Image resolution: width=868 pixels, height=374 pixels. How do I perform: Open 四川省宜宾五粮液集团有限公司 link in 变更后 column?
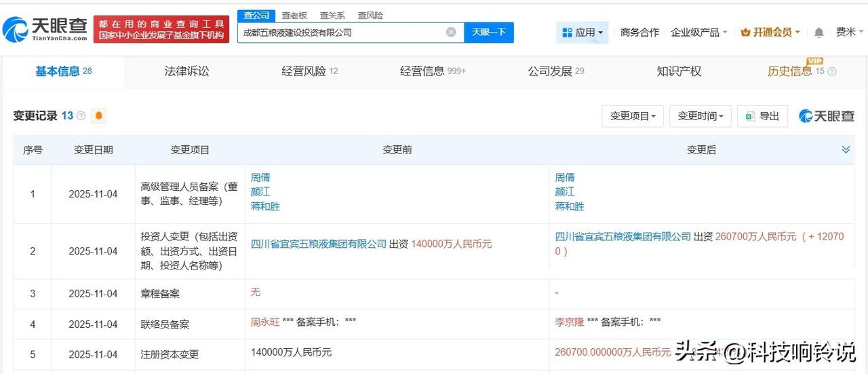pyautogui.click(x=623, y=237)
